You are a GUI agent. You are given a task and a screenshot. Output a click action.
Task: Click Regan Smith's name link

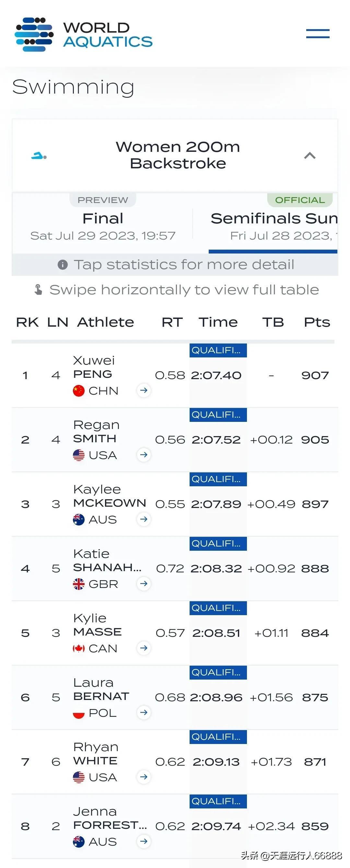(96, 432)
